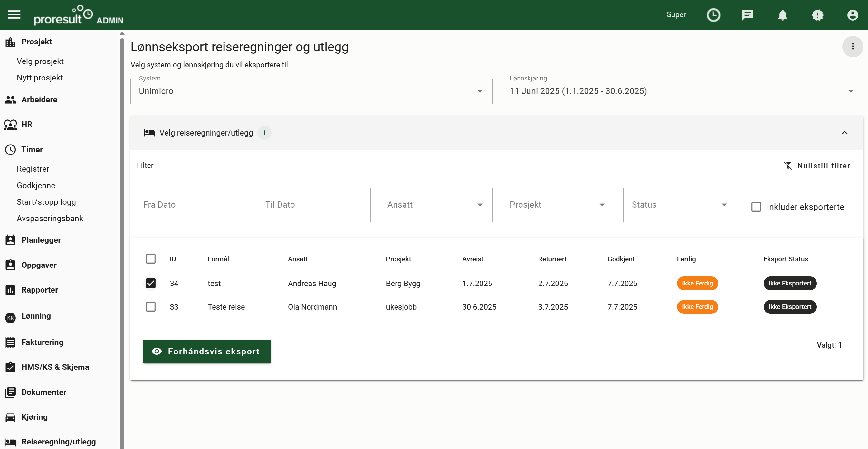Click the Lønning KR icon
The width and height of the screenshot is (868, 449).
point(10,318)
